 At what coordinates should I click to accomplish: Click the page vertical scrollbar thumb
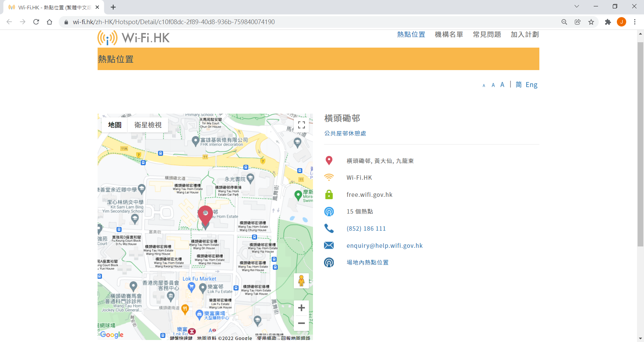(x=640, y=144)
